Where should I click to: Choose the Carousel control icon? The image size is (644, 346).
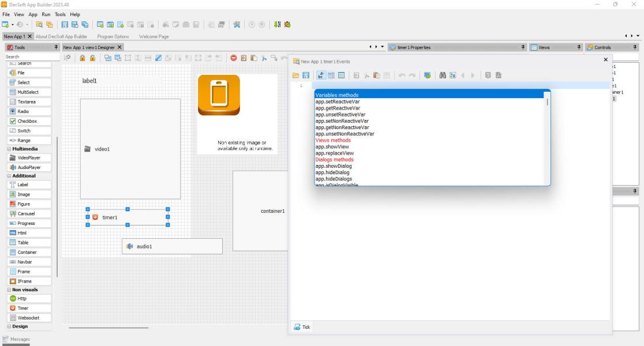coord(13,214)
